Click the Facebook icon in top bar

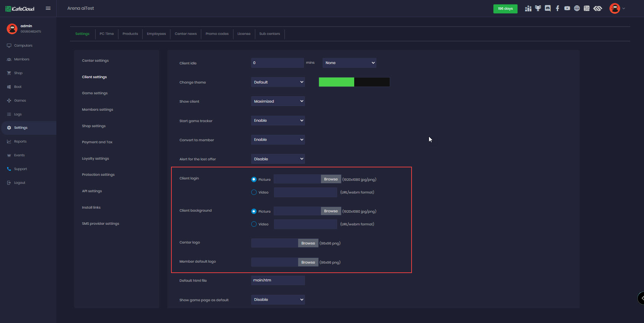point(557,8)
